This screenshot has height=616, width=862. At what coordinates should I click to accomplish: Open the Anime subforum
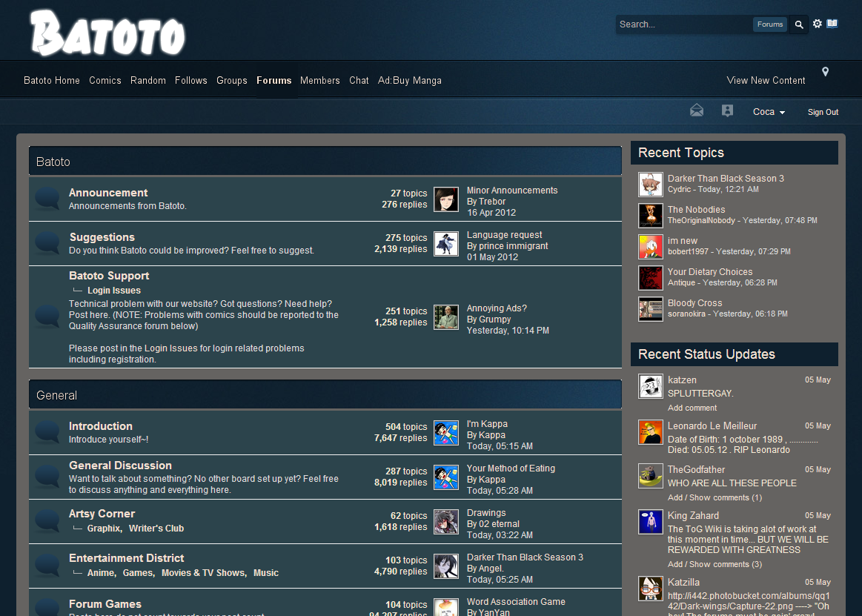coord(101,572)
